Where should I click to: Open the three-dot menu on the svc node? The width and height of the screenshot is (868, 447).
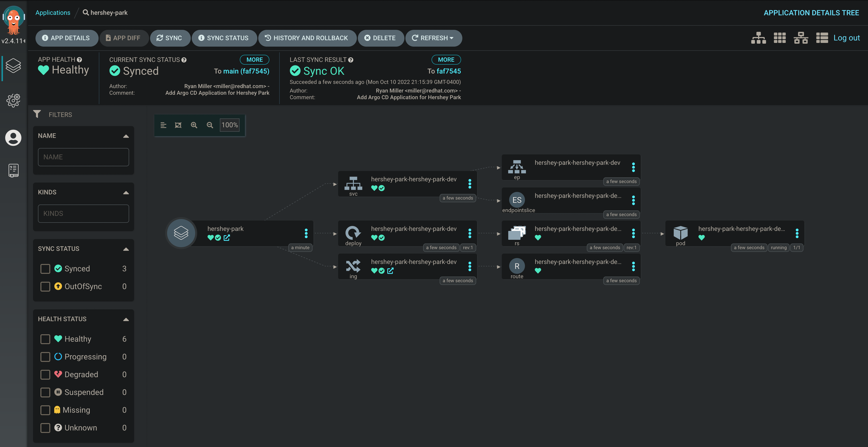470,184
